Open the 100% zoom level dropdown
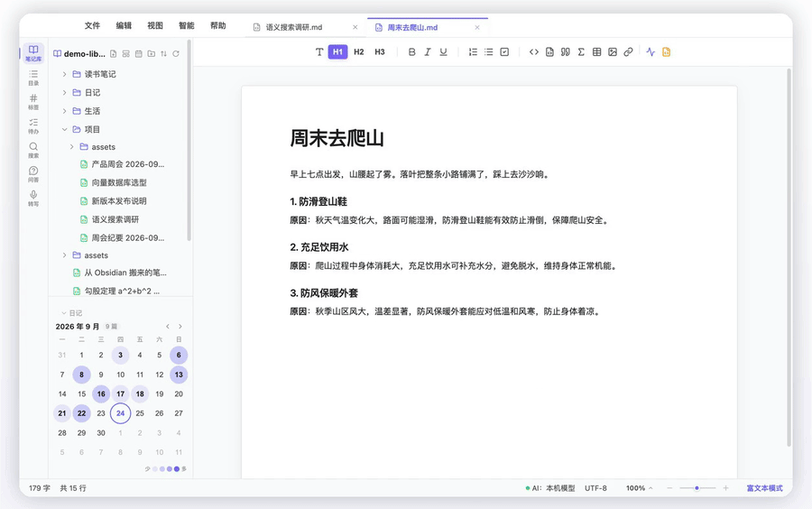This screenshot has width=812, height=509. click(639, 488)
